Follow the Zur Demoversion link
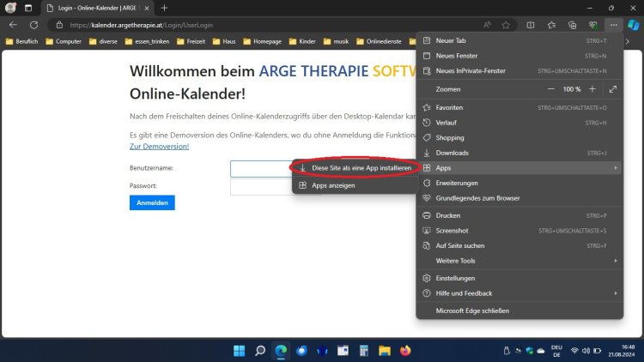 coord(160,147)
